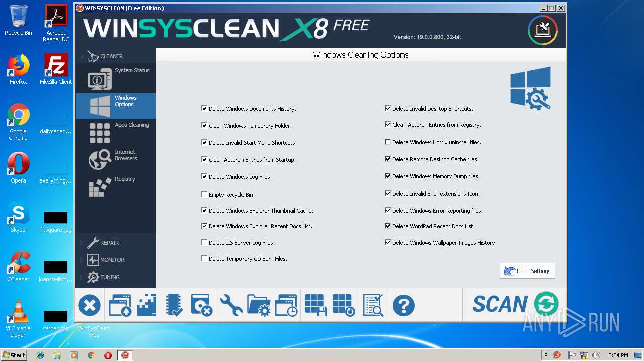Expand the TUNING section
This screenshot has width=644, height=362.
coord(83,277)
